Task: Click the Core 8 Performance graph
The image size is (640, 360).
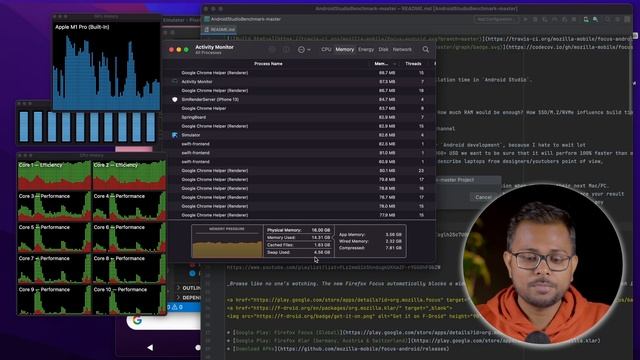Action: point(129,269)
